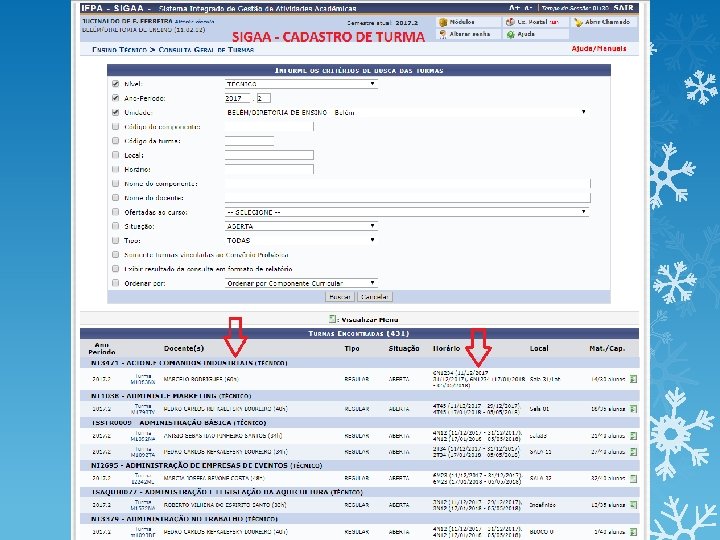Enable Exibir resultado em formato de relatório
Screen dimensions: 720x540
click(115, 269)
